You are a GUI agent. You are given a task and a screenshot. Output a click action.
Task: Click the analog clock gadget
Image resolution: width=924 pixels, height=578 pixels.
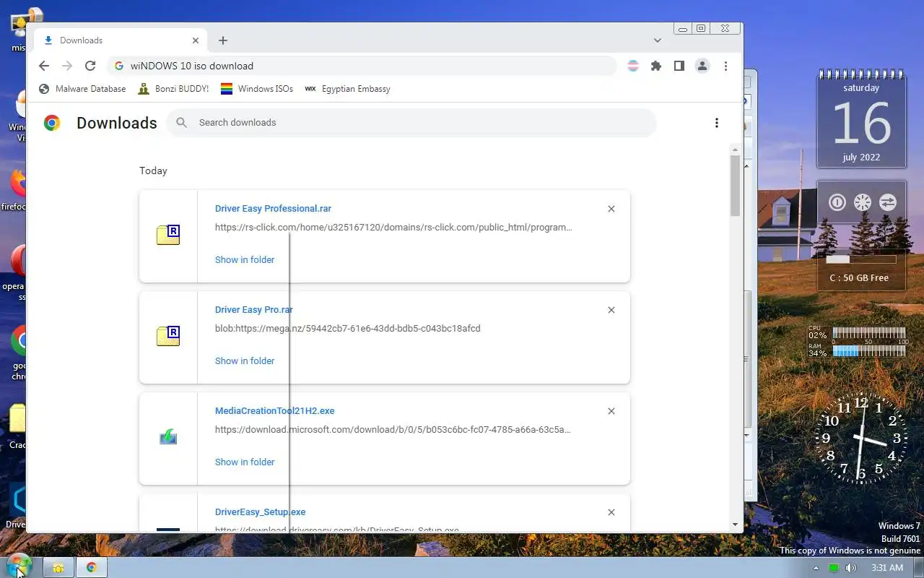tap(861, 438)
